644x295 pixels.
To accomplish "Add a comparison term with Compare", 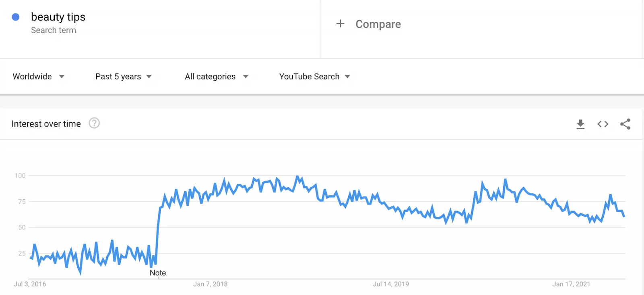I will (x=378, y=24).
